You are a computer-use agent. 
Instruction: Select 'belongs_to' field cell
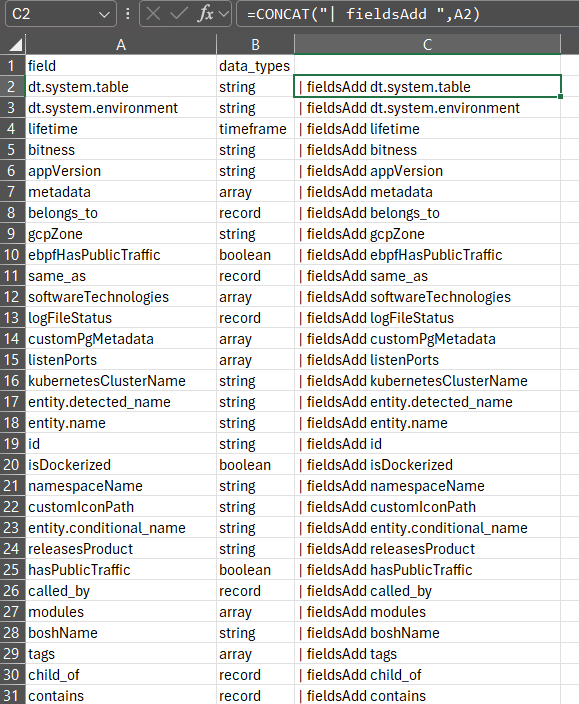click(121, 213)
